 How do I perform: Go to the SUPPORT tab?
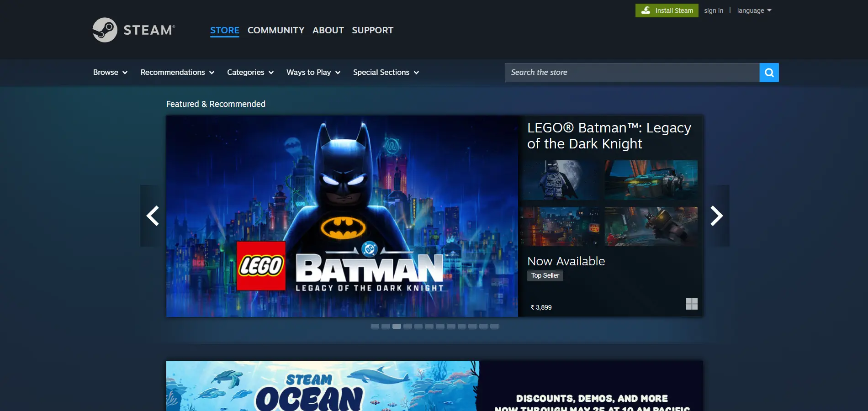click(x=372, y=30)
